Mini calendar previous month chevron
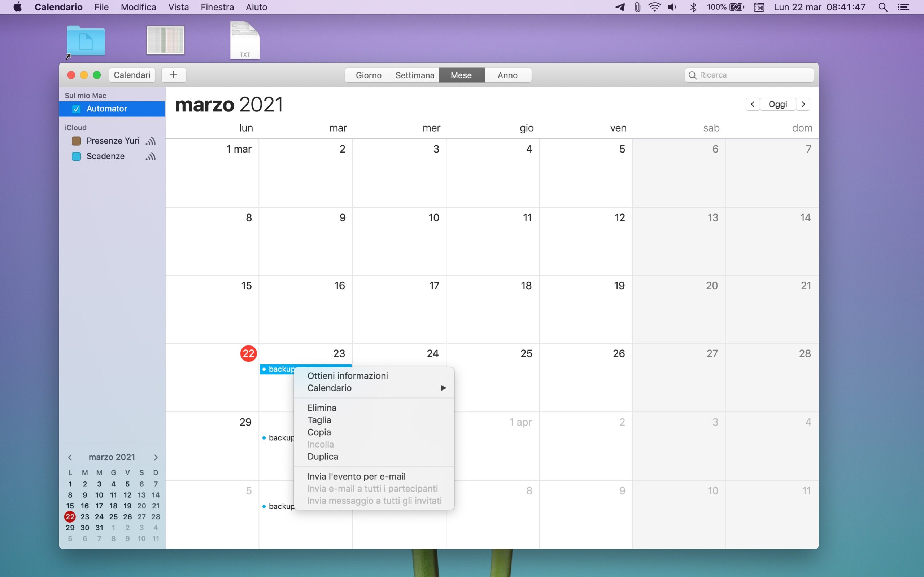The image size is (924, 577). (x=70, y=457)
